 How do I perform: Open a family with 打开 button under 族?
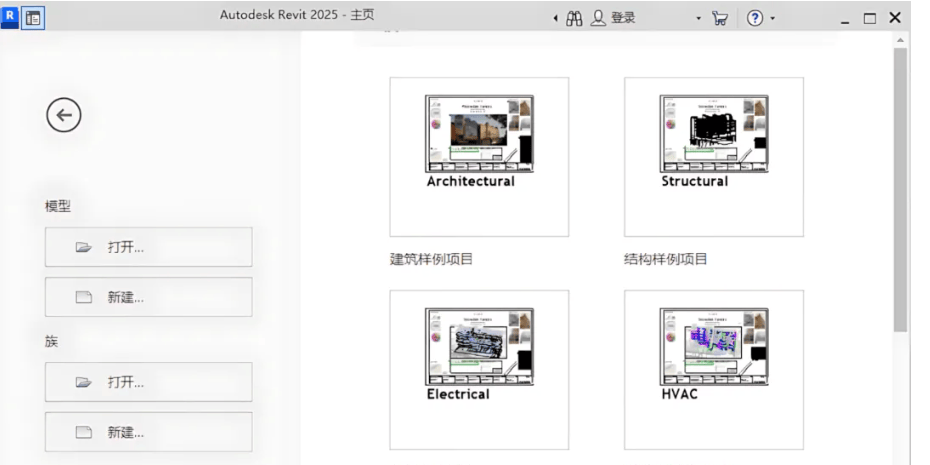coord(148,382)
